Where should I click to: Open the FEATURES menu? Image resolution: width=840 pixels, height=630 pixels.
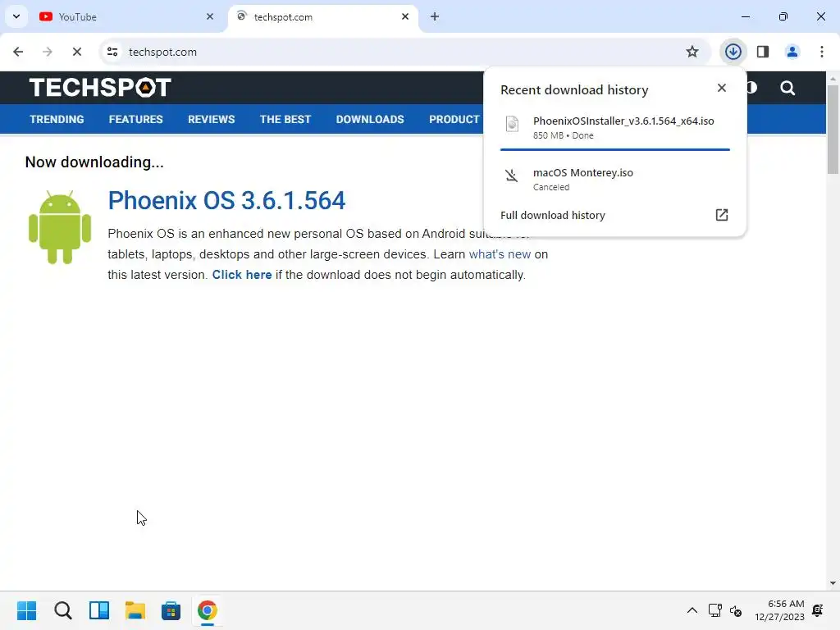tap(135, 120)
